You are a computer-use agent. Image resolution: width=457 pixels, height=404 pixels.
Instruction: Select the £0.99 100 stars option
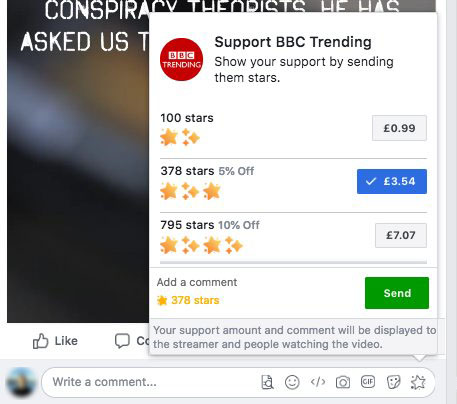(x=399, y=128)
